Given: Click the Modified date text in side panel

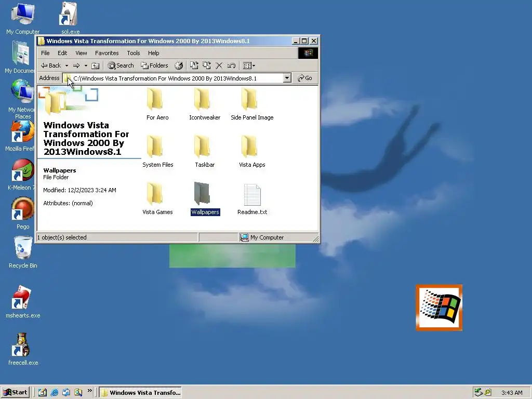Looking at the screenshot, I should tap(79, 190).
